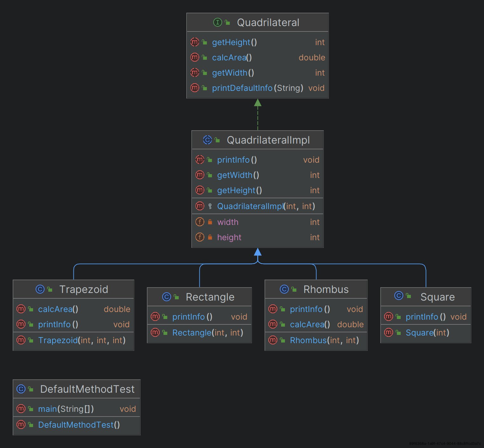The image size is (484, 448).
Task: Click printInfo() in Rhombus
Action: coord(310,309)
